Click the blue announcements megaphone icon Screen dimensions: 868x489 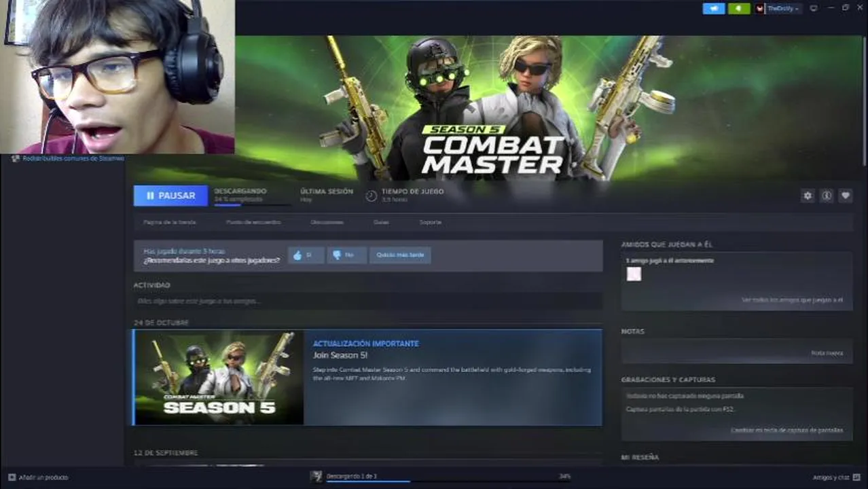tap(713, 9)
